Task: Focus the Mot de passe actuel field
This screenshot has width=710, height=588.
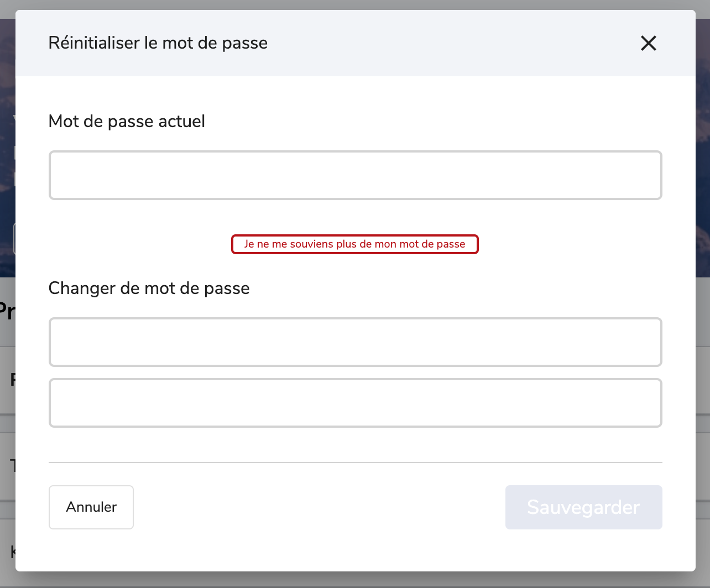Action: [356, 175]
